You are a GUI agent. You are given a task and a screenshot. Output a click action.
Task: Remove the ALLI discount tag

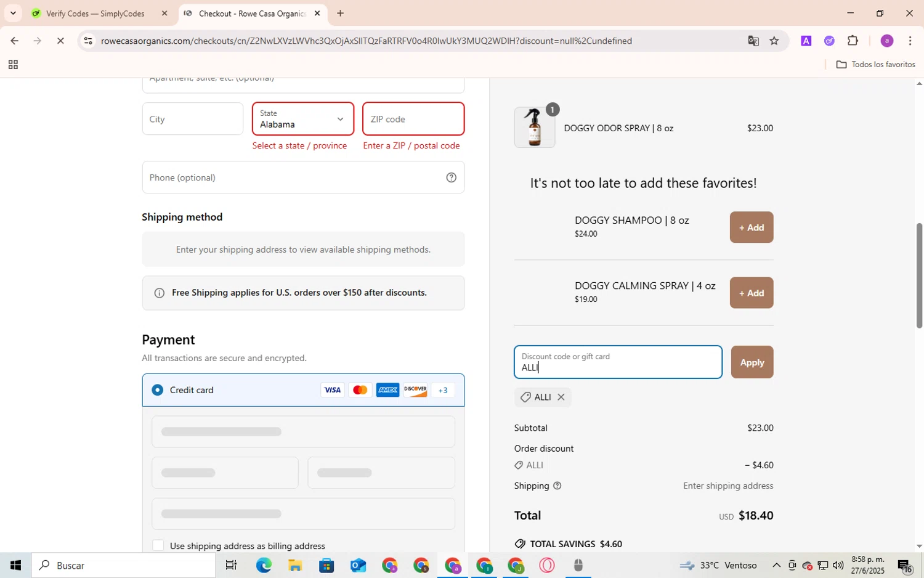pyautogui.click(x=561, y=397)
